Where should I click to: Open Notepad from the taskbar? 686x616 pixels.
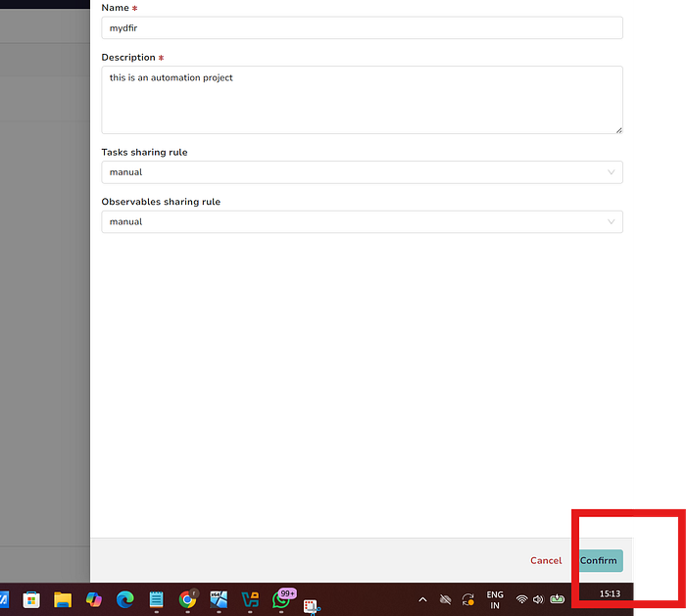tap(156, 599)
